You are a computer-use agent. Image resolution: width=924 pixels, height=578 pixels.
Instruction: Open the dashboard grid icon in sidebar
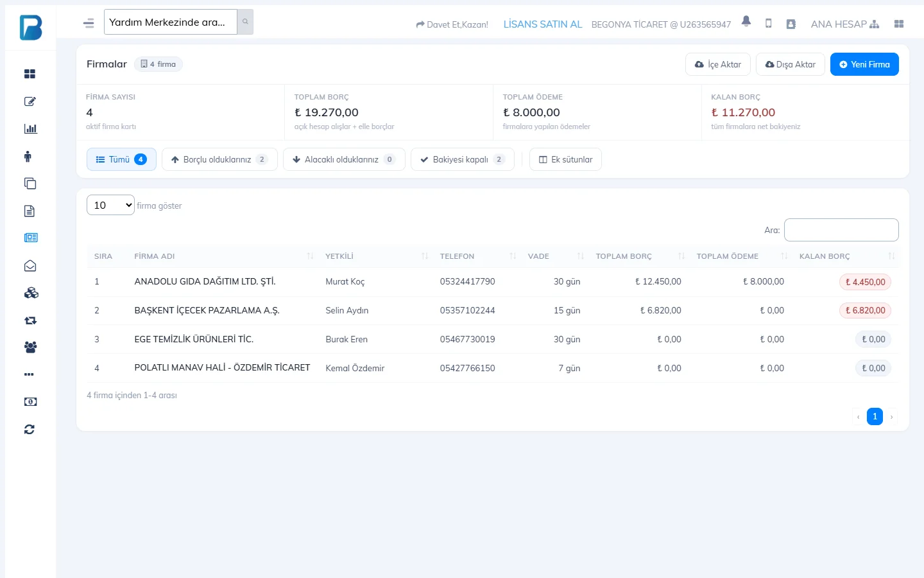[x=30, y=74]
